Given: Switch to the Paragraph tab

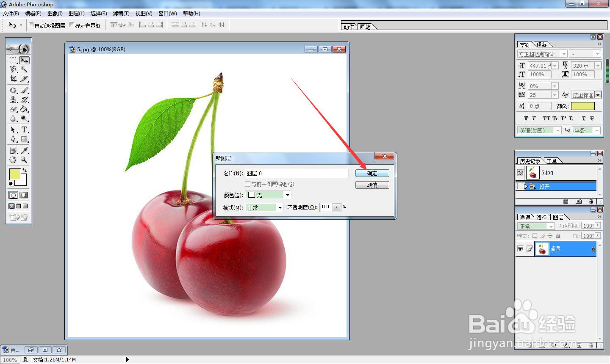Looking at the screenshot, I should (x=541, y=44).
